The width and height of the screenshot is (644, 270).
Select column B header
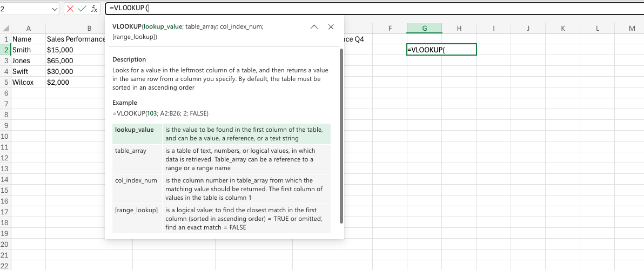(89, 28)
